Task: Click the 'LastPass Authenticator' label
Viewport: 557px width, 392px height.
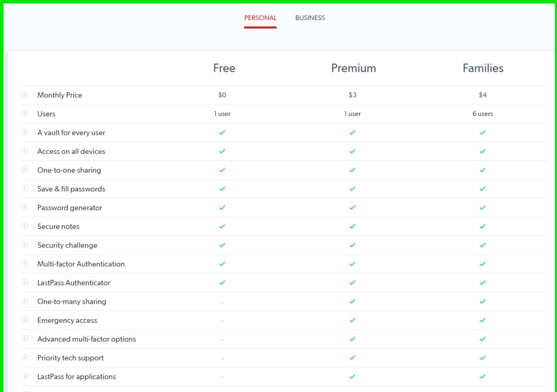Action: pos(74,283)
